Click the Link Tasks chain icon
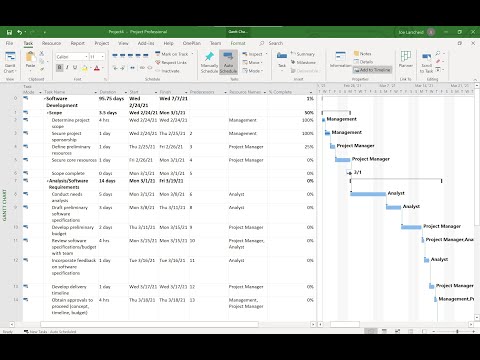 point(142,68)
